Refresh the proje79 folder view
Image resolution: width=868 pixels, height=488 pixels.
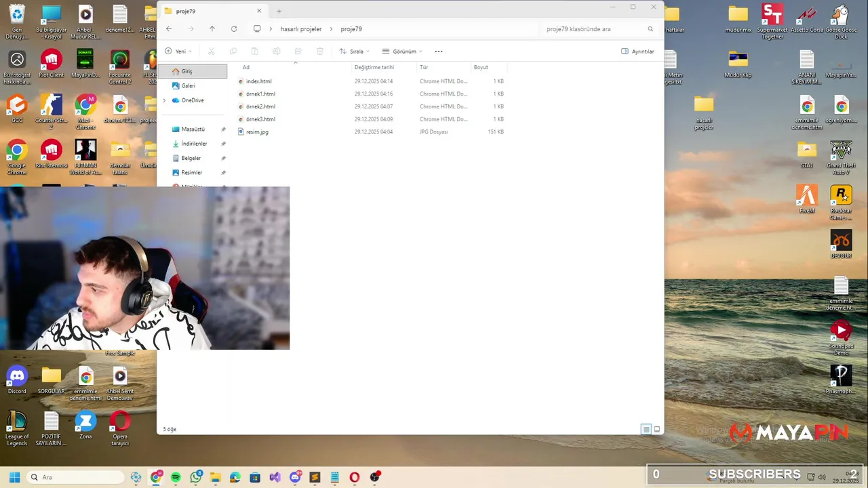click(x=234, y=29)
